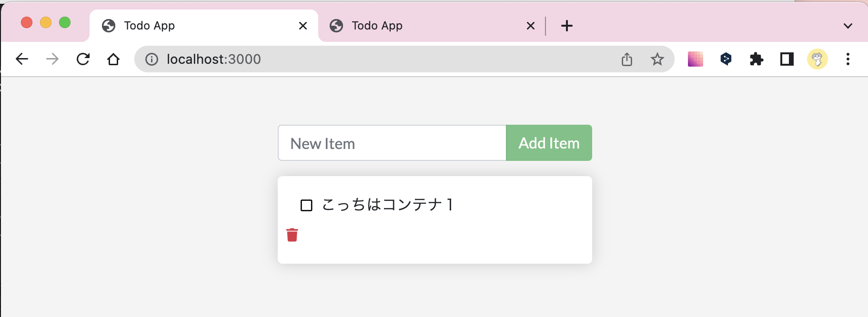Go back to previous page

22,59
